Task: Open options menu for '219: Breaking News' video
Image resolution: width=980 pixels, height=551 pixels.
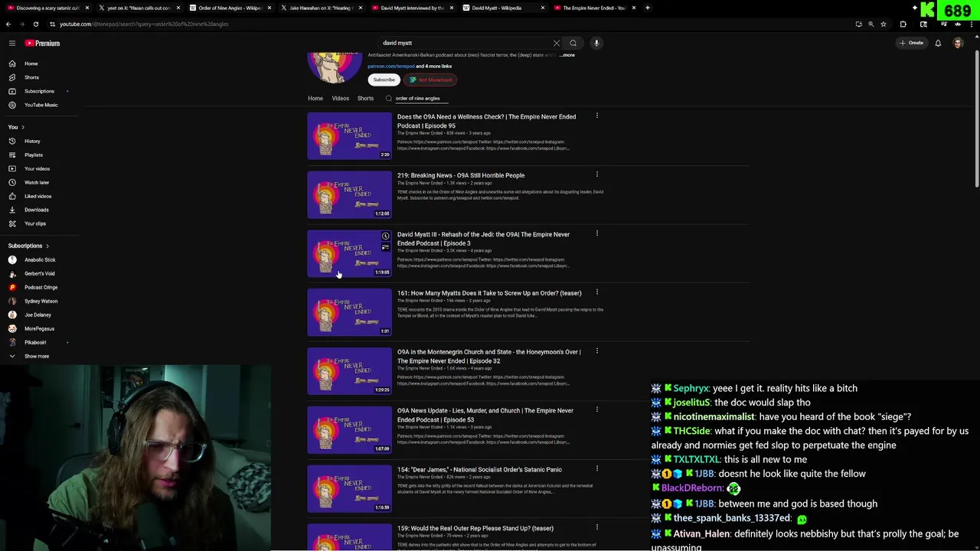Action: coord(597,175)
